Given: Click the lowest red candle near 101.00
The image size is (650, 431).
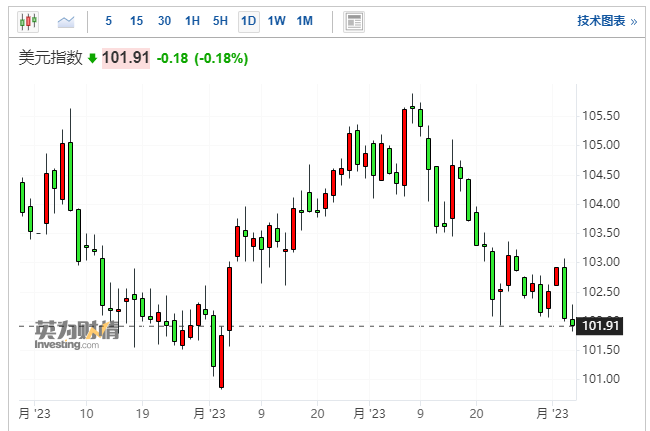Looking at the screenshot, I should (221, 361).
